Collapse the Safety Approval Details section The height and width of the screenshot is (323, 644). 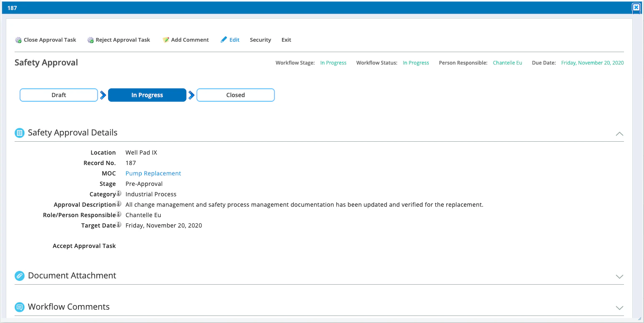click(x=619, y=134)
